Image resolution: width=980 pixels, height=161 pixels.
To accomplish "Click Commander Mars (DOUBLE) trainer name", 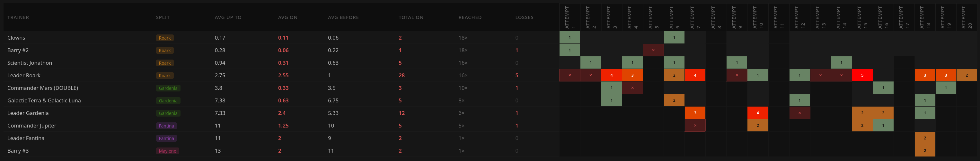I will click(x=43, y=88).
